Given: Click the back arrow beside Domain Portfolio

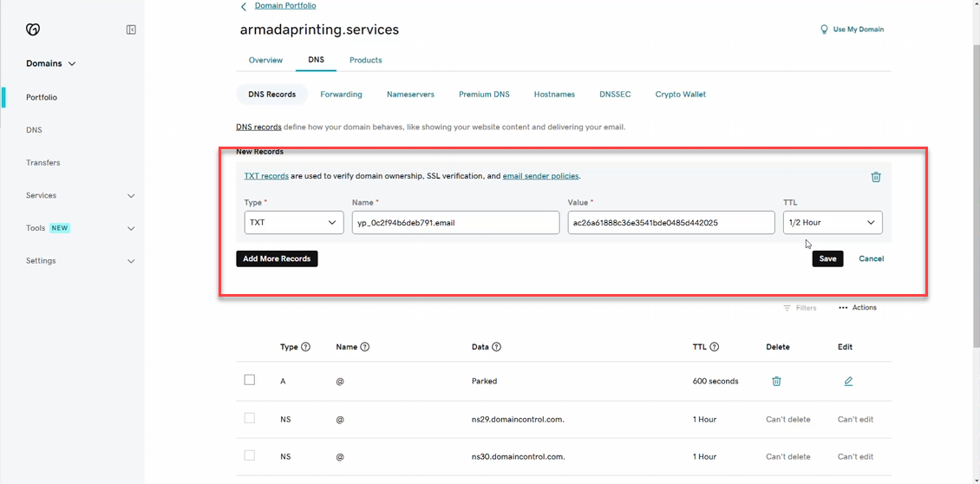Looking at the screenshot, I should pyautogui.click(x=244, y=6).
